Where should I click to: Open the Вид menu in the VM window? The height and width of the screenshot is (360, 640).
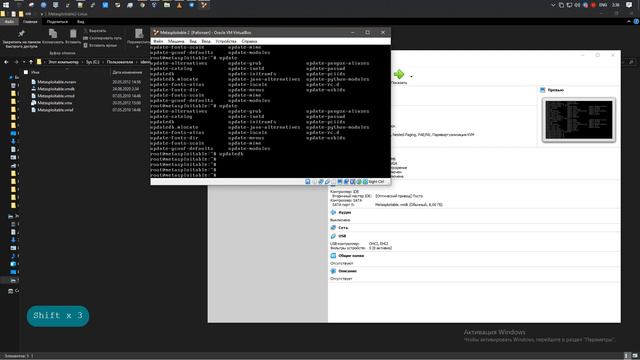(x=193, y=41)
